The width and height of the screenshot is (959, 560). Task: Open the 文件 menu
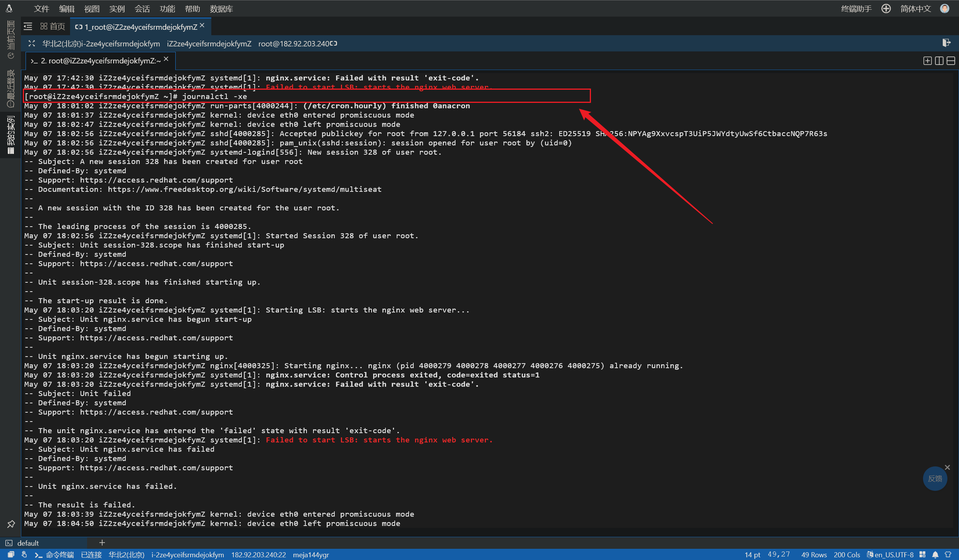41,9
